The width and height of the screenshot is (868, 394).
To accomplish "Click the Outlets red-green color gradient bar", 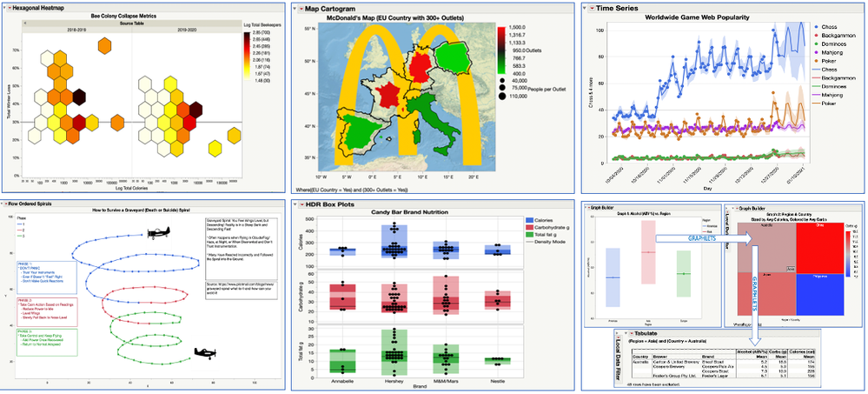I will pyautogui.click(x=501, y=50).
